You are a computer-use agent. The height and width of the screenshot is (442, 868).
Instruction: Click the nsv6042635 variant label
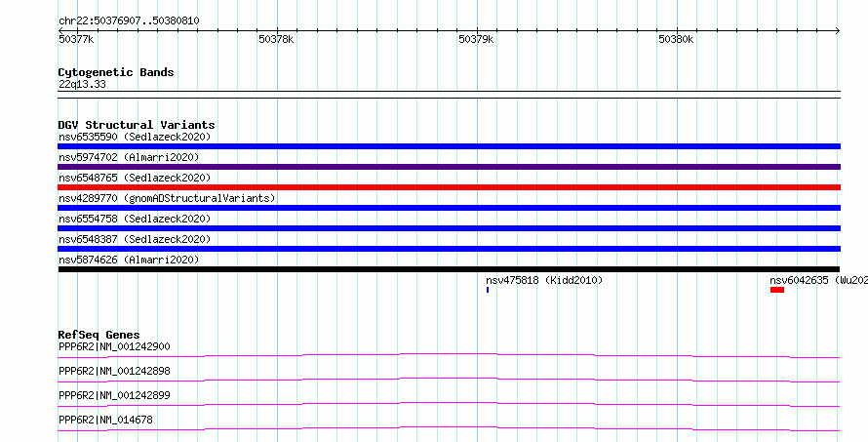click(818, 280)
